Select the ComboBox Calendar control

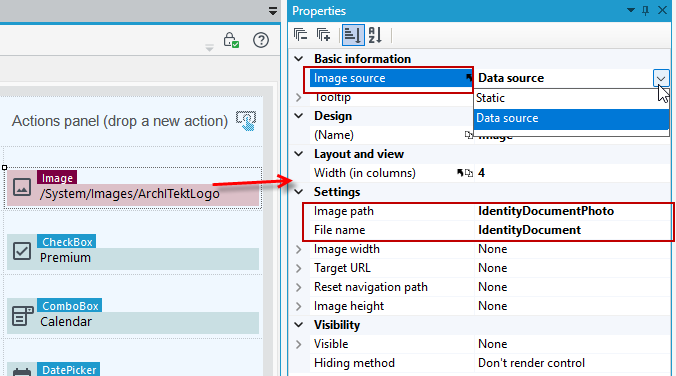[133, 316]
